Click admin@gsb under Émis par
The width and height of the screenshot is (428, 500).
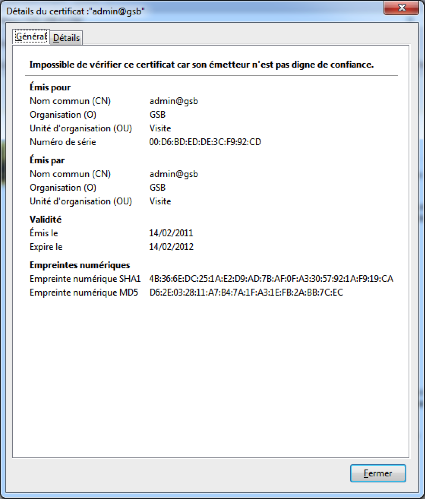(174, 174)
